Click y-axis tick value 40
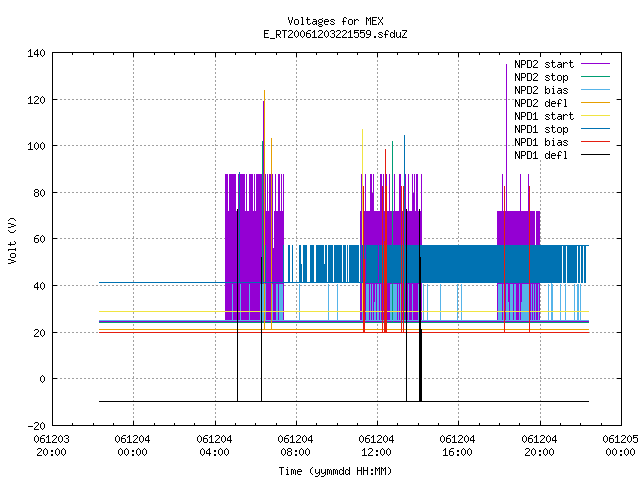The height and width of the screenshot is (480, 640). [39, 286]
